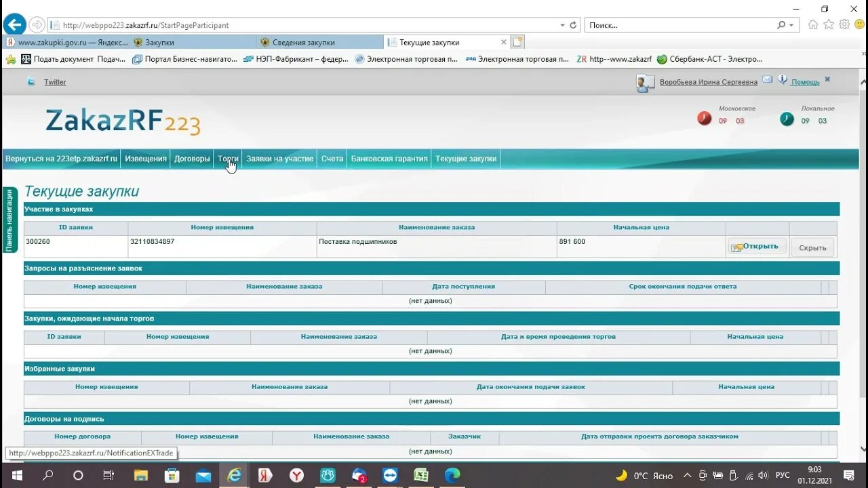
Task: Expand the search provider dropdown arrow
Action: [791, 25]
